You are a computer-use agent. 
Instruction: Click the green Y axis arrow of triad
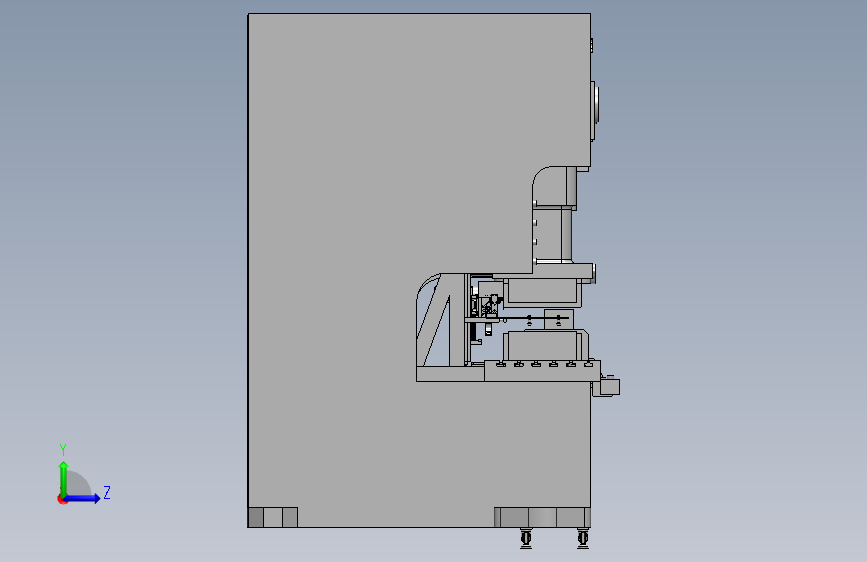click(64, 478)
